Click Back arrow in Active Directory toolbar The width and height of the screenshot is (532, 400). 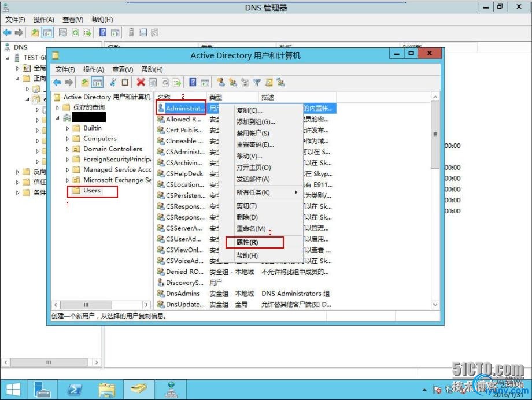(57, 83)
